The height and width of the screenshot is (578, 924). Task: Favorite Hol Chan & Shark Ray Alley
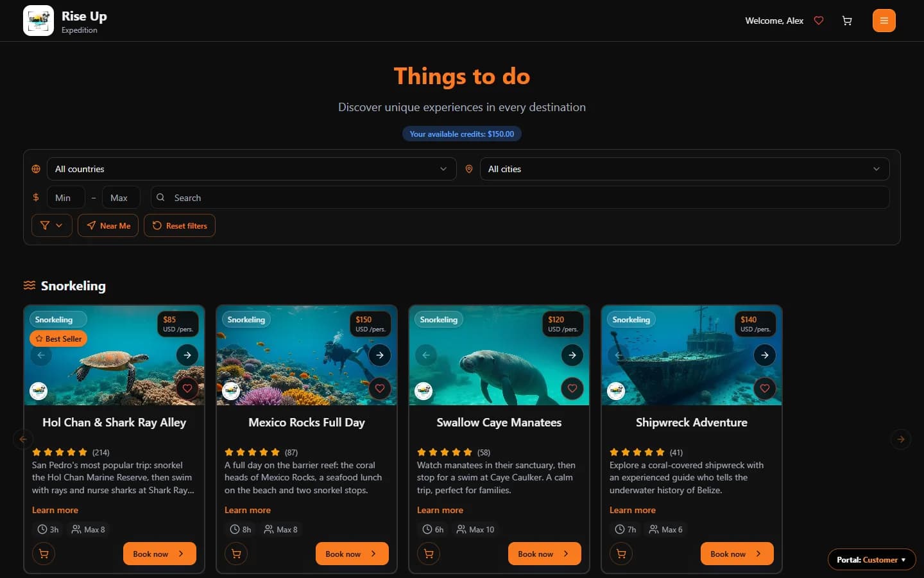click(187, 389)
